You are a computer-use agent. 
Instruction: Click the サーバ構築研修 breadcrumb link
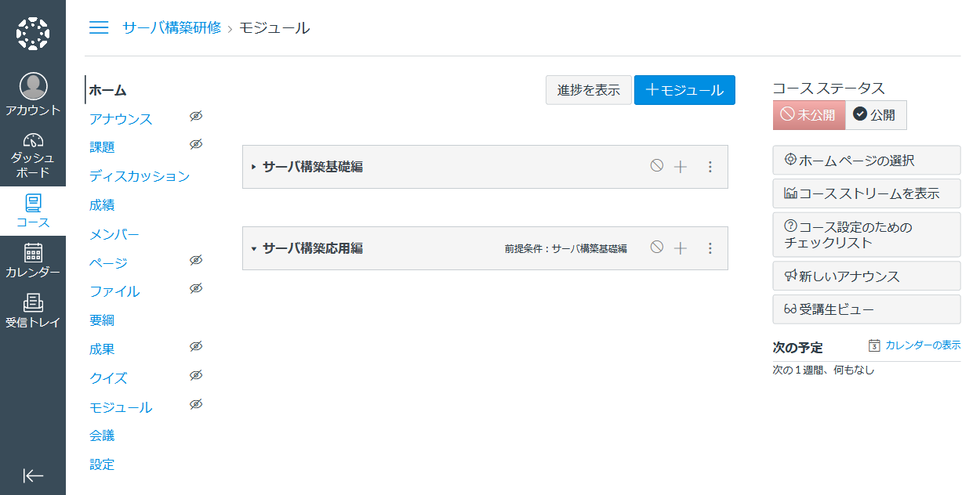tap(172, 28)
